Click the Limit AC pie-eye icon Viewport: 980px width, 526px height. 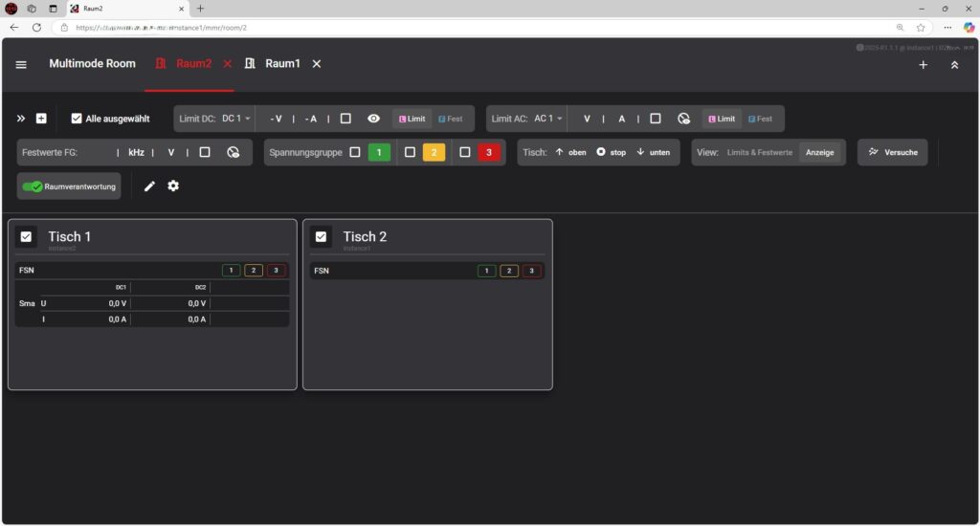[683, 119]
